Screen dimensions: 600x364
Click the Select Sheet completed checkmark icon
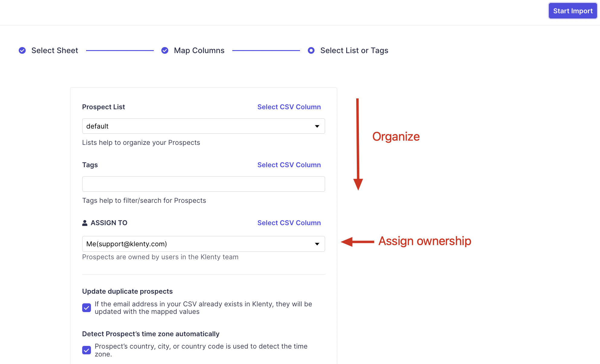pos(22,50)
